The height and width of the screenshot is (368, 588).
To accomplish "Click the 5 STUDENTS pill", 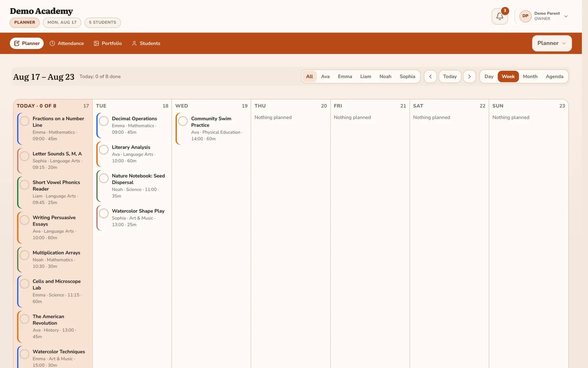I will [x=103, y=22].
